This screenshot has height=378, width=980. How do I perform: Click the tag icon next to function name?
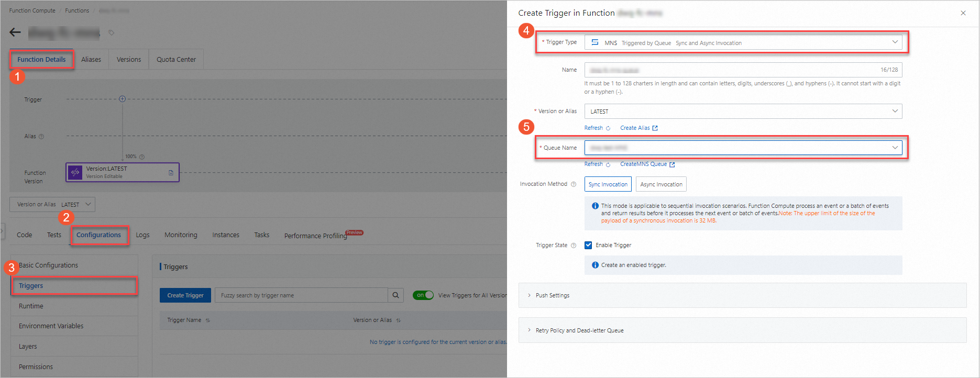point(111,32)
